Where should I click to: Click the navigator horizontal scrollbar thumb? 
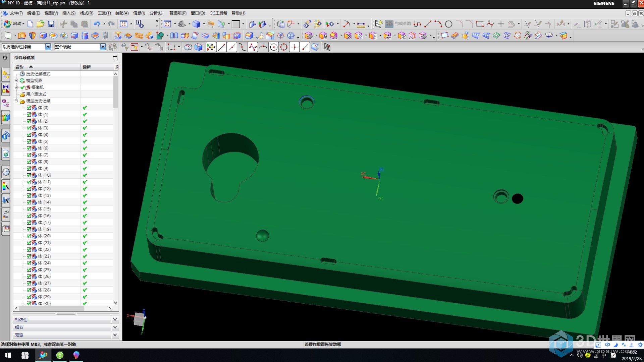[x=51, y=308]
